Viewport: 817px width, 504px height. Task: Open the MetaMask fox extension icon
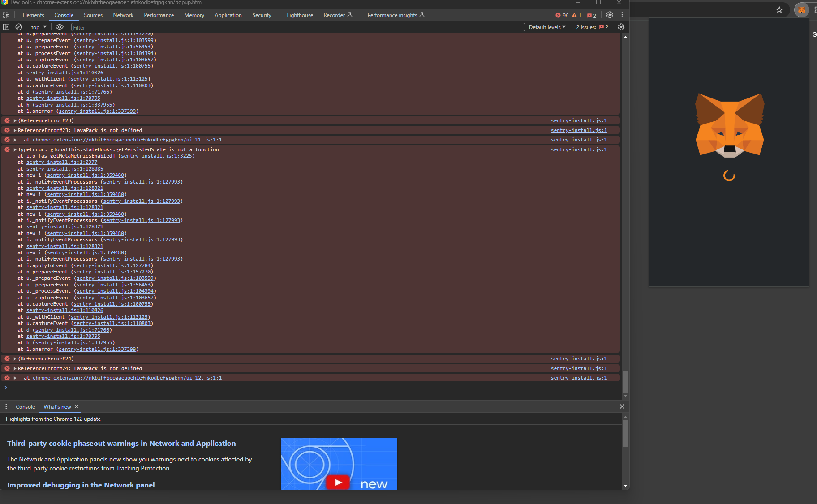tap(801, 10)
